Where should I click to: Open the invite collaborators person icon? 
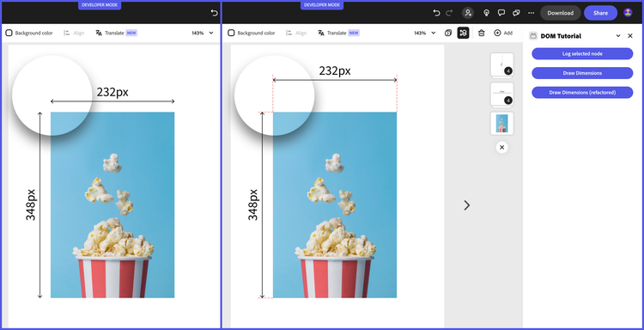[x=468, y=13]
